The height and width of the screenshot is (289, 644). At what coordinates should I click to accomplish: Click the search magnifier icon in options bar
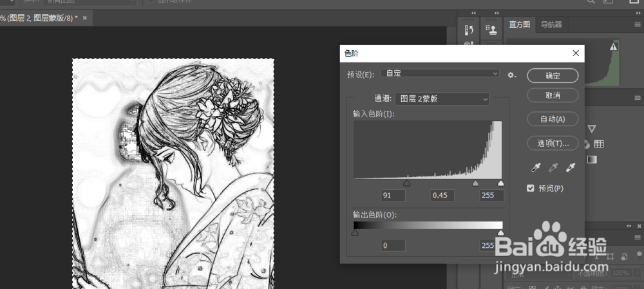pos(591,2)
